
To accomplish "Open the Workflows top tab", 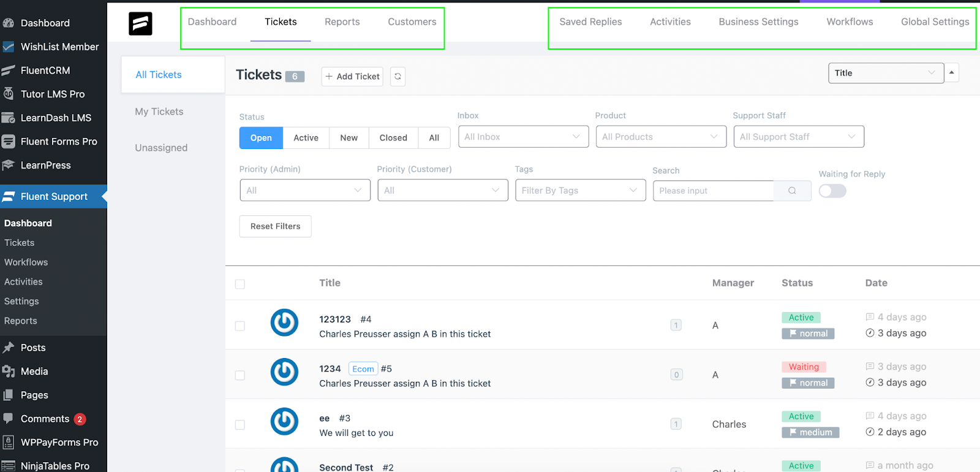I will [850, 22].
